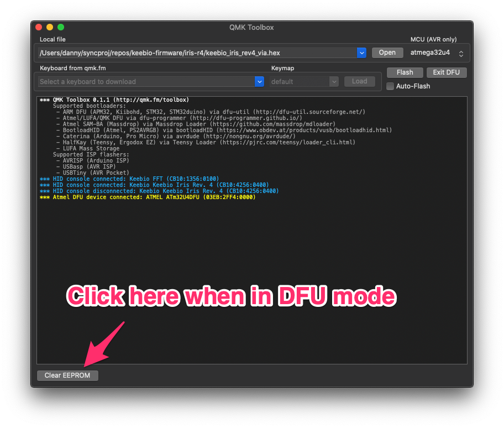Click the Load button
Screen dimensions: 504x428
coord(359,81)
